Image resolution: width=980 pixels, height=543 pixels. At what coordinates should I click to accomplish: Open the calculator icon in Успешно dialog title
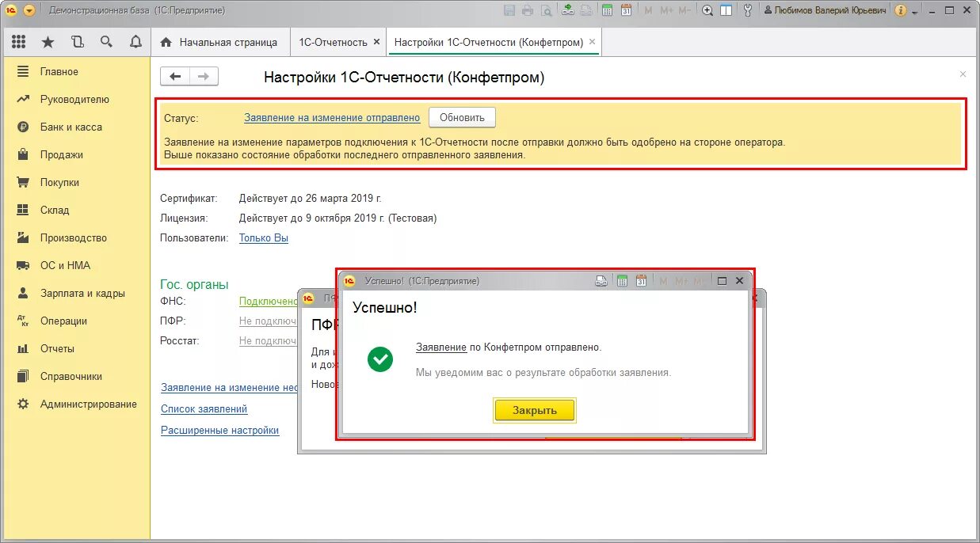[622, 280]
